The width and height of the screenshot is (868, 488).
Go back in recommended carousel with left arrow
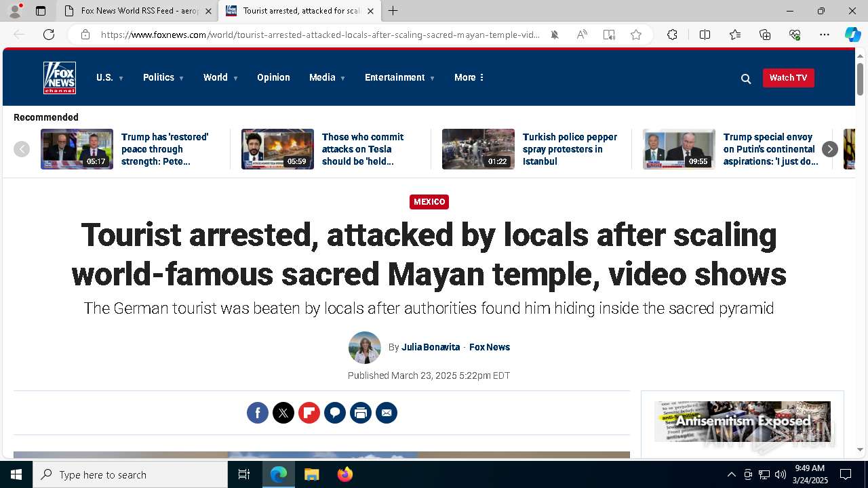click(x=22, y=149)
